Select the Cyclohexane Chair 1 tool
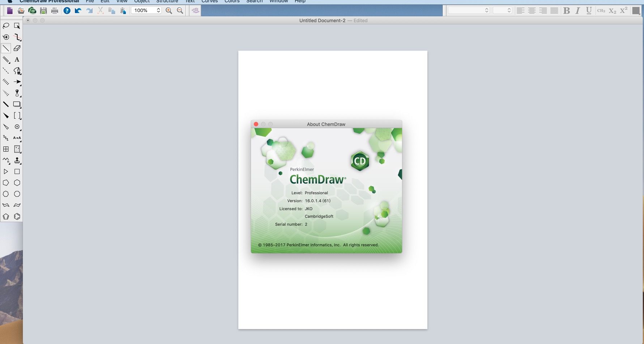This screenshot has height=344, width=644. (x=6, y=205)
